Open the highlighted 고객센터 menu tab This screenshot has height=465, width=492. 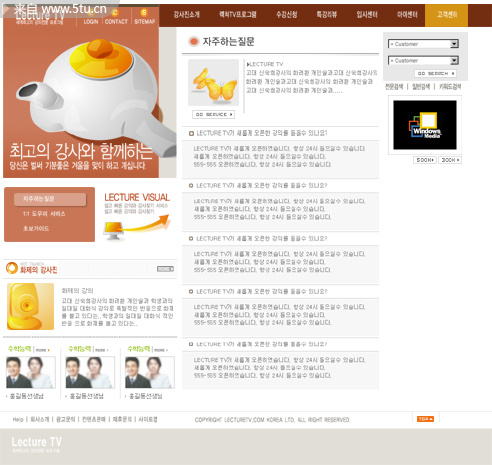446,15
